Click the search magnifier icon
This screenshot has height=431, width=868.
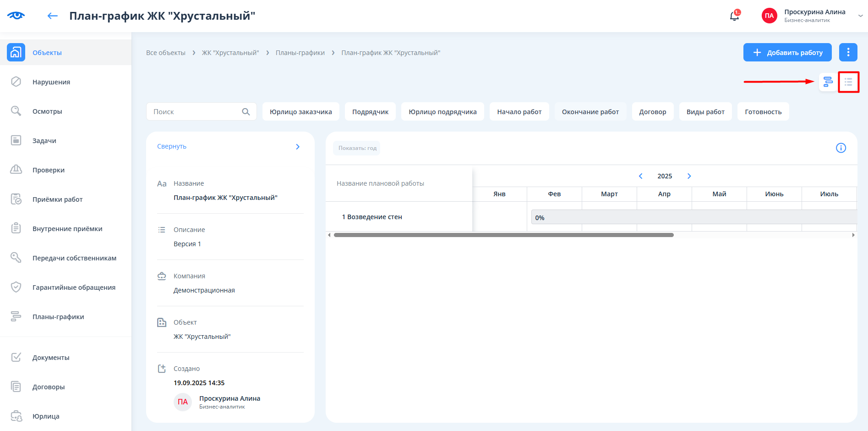[246, 112]
